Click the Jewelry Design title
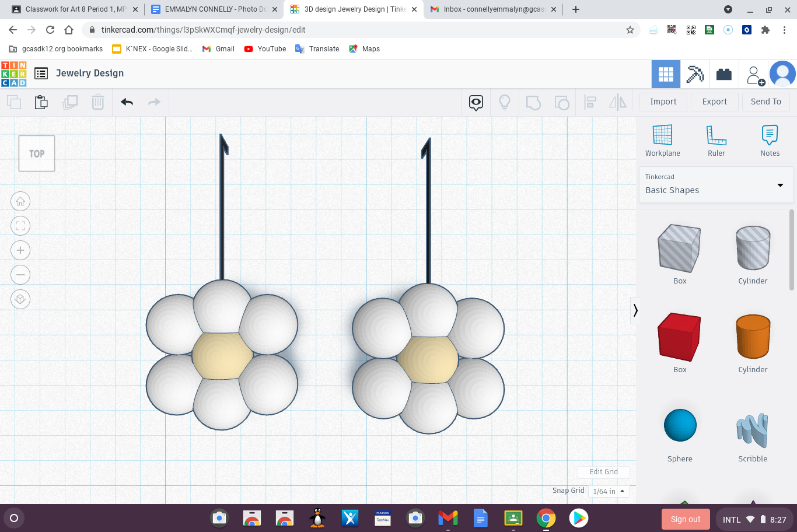Screen dimensions: 797x532 [90, 73]
